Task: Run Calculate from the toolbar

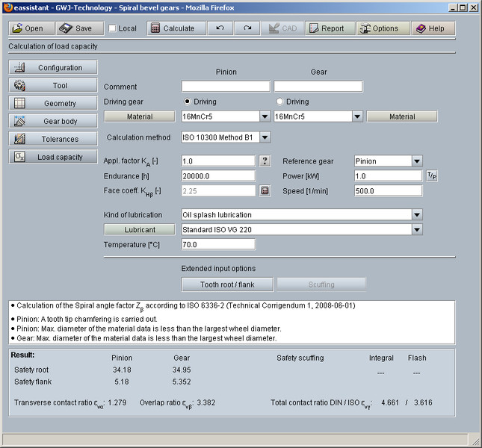Action: [x=173, y=28]
